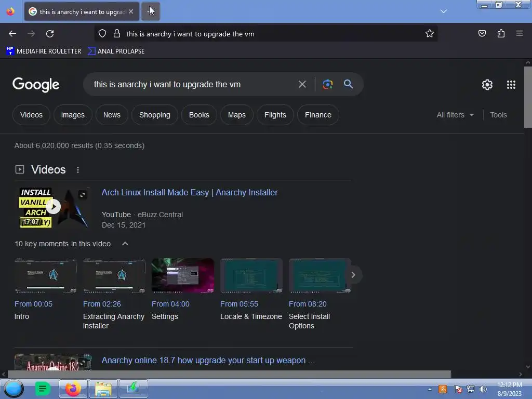Open the Videos section more options menu
The height and width of the screenshot is (399, 532).
click(x=78, y=170)
